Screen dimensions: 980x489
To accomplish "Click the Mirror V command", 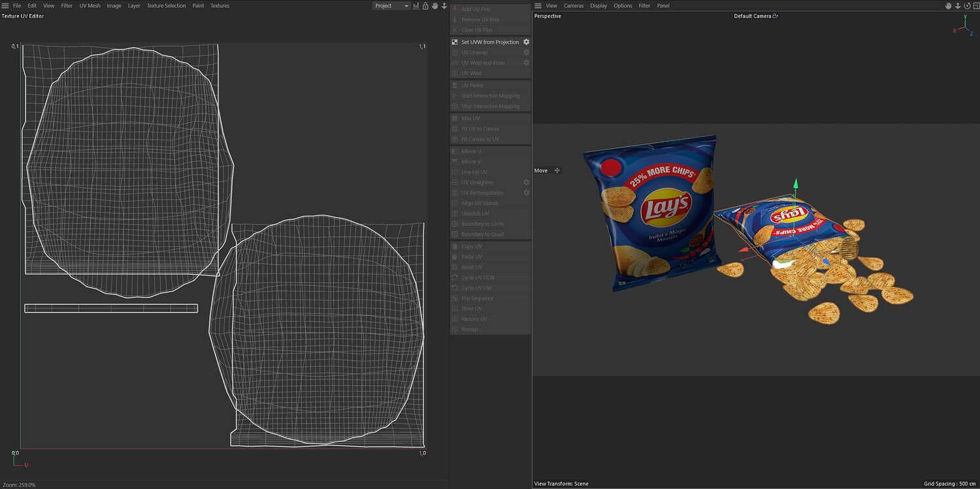I will click(490, 161).
